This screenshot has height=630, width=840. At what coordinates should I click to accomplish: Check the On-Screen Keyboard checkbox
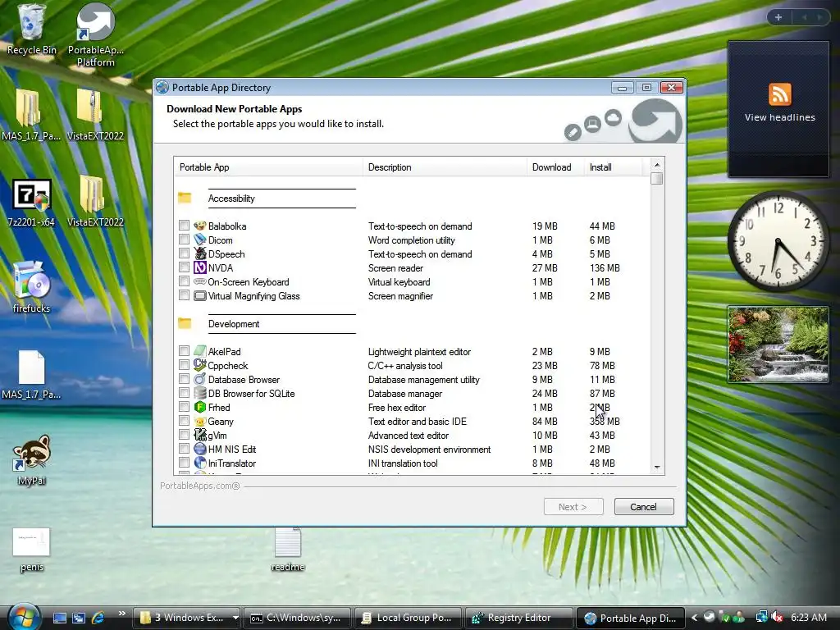(x=184, y=281)
